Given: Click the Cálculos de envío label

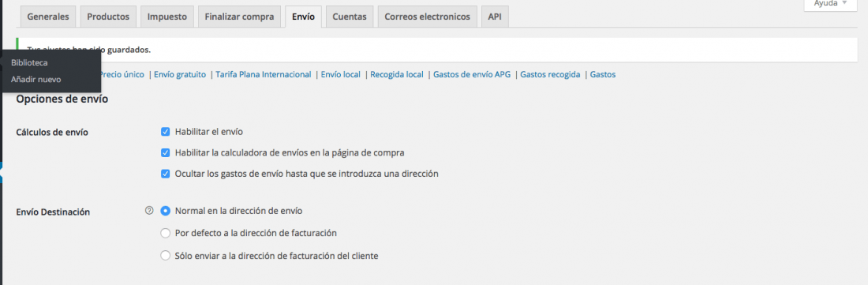Looking at the screenshot, I should (52, 133).
